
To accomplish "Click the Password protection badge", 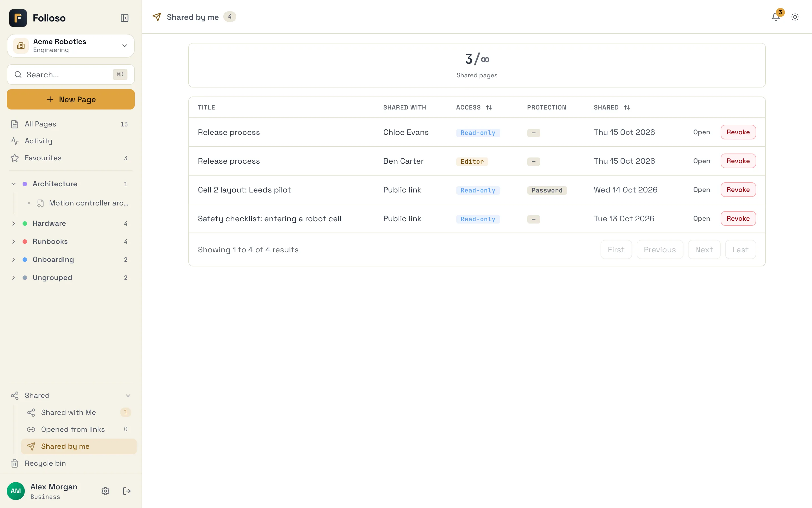I will [x=547, y=190].
